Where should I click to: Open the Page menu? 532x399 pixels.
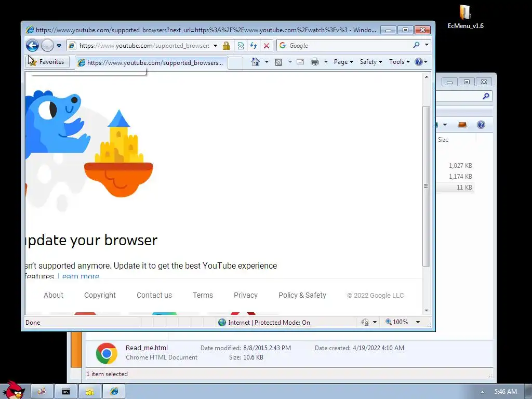point(343,62)
